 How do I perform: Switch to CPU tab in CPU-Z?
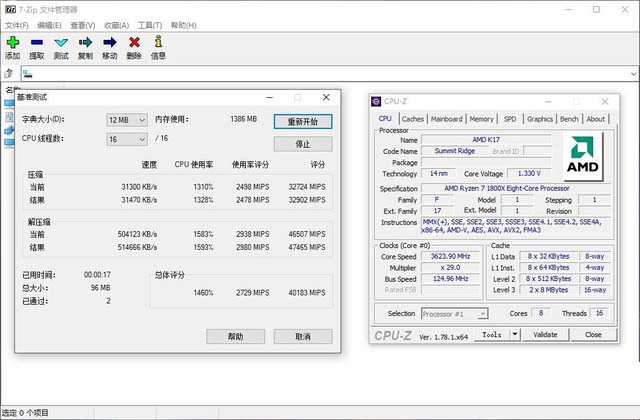[385, 118]
